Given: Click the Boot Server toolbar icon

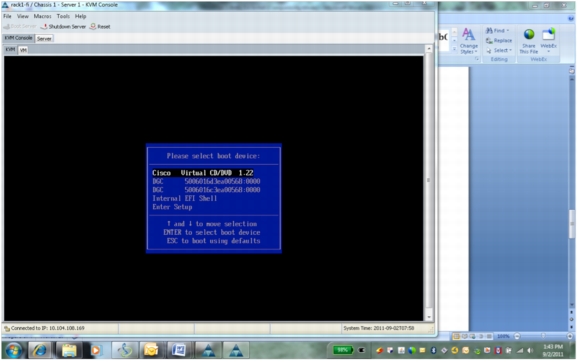Looking at the screenshot, I should point(6,27).
